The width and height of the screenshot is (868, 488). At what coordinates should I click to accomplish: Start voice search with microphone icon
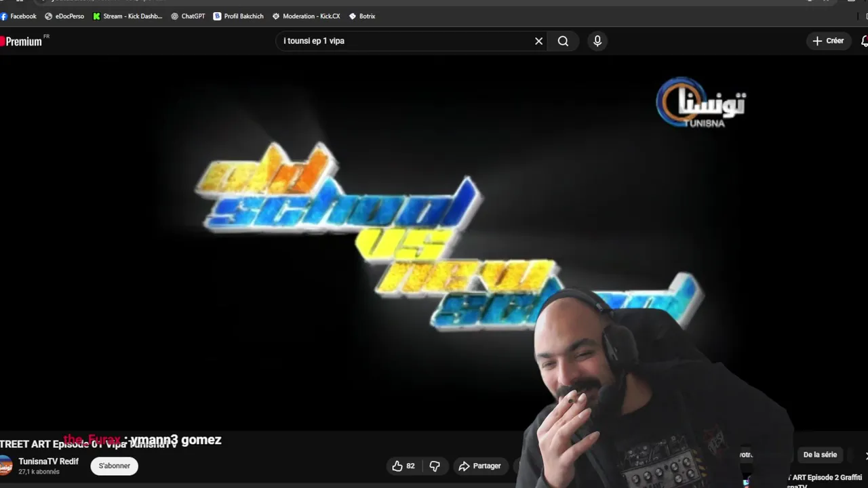pos(597,41)
